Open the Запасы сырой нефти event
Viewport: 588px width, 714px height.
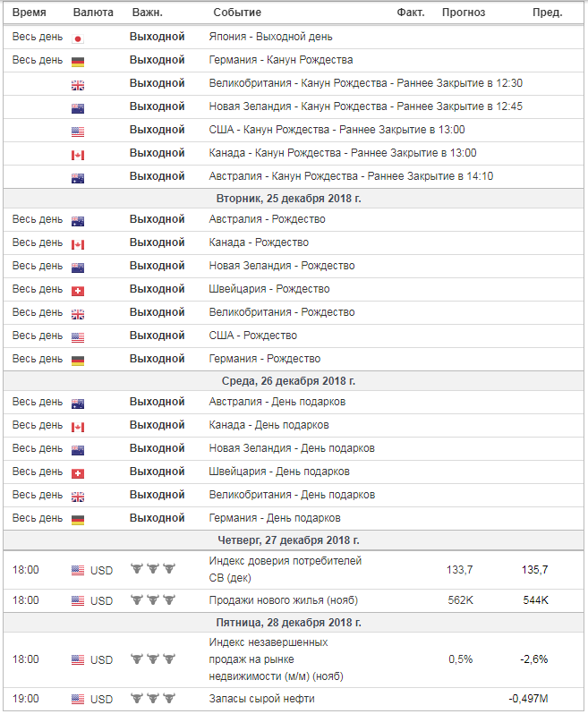(261, 699)
